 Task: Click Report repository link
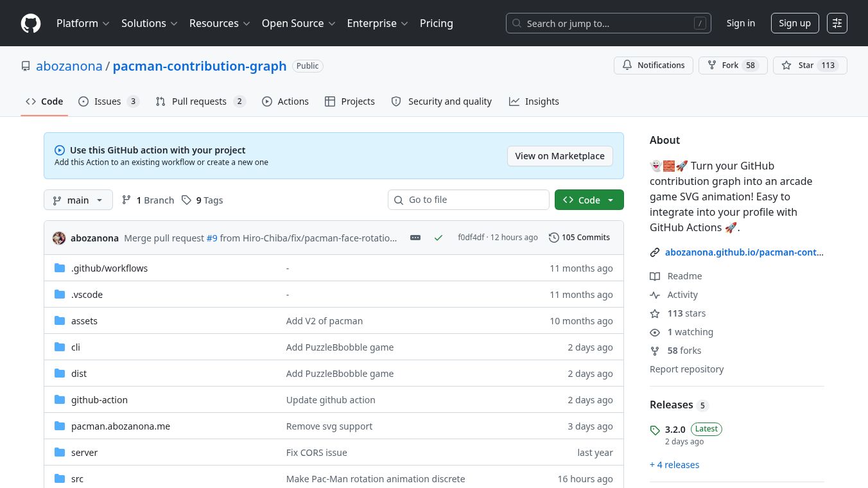[x=686, y=369]
